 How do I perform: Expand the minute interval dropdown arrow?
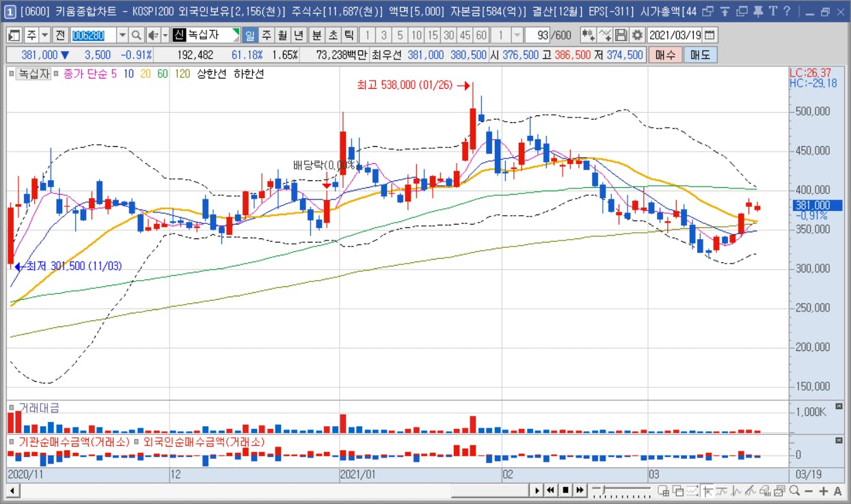517,36
